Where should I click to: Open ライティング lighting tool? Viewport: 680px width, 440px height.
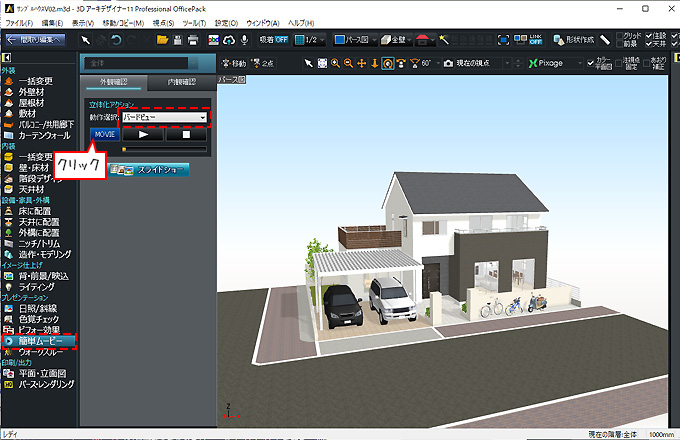tap(38, 286)
